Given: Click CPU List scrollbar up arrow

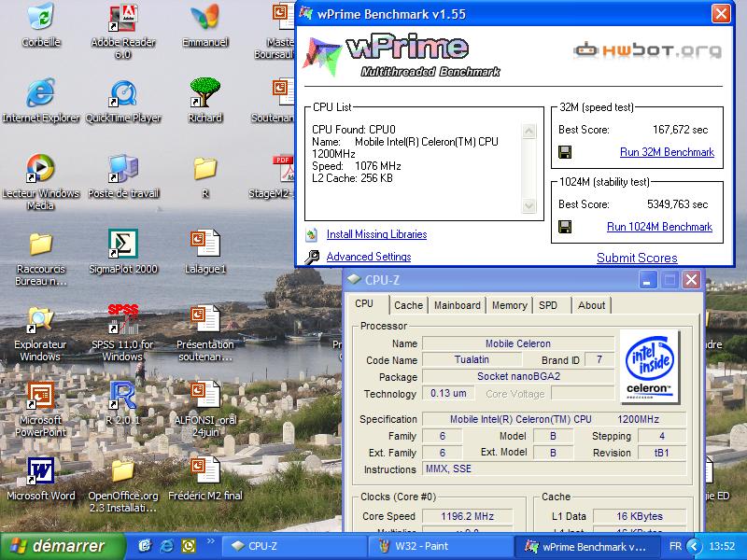Looking at the screenshot, I should pyautogui.click(x=529, y=131).
